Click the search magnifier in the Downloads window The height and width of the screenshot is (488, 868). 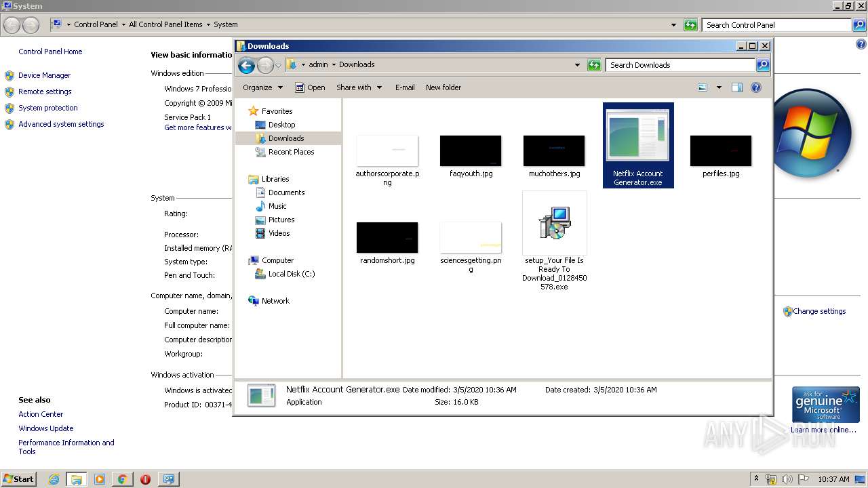763,65
